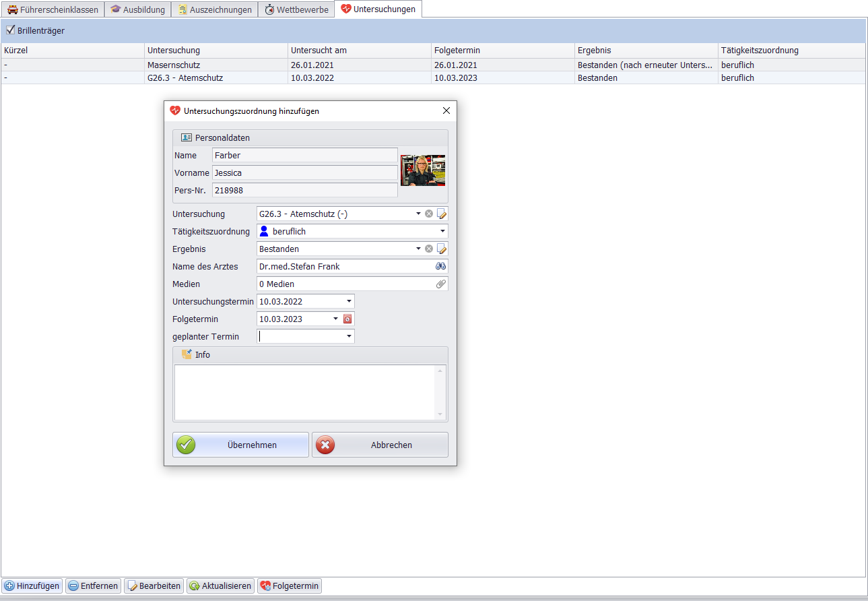Expand the geplanter Termin date dropdown
Viewport: 868px width, 601px height.
click(349, 336)
